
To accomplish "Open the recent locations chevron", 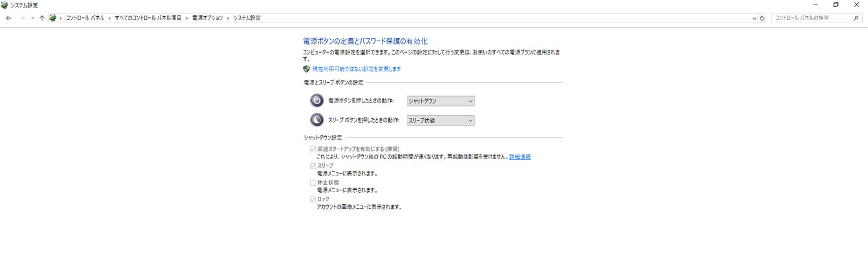I will pyautogui.click(x=32, y=18).
